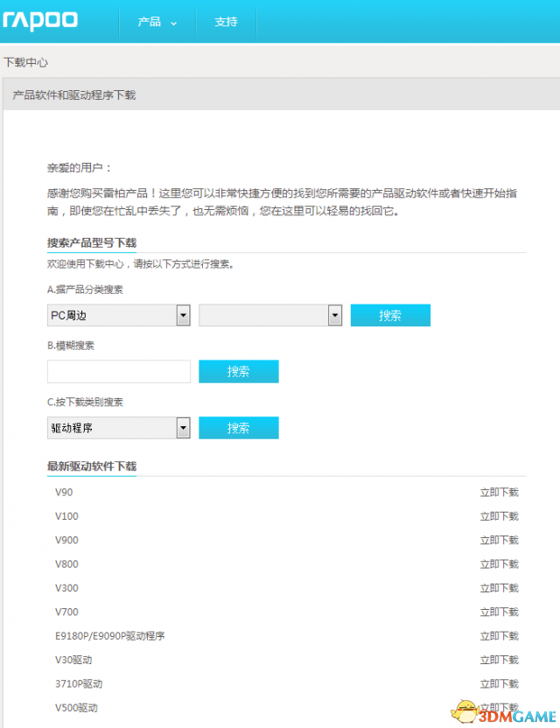Download the V900 driver
Viewport: 560px width, 728px height.
[499, 540]
